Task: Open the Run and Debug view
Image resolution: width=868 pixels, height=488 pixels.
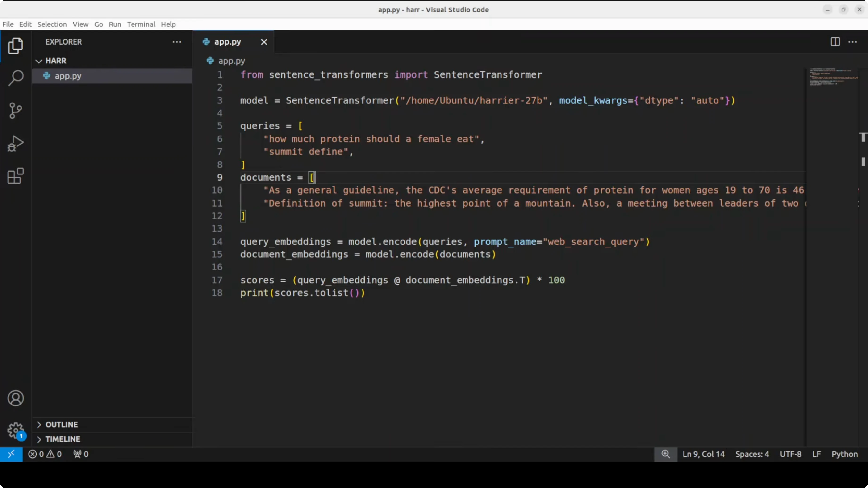Action: 15,143
